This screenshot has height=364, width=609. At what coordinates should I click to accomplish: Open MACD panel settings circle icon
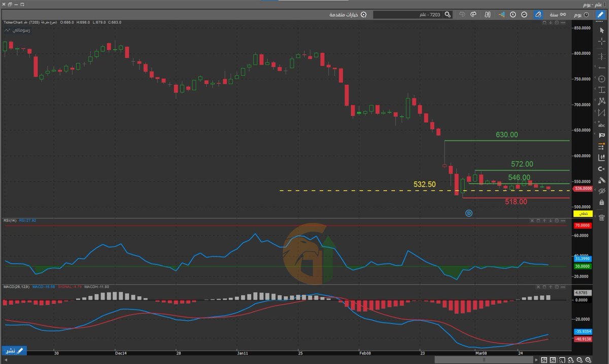tap(557, 287)
